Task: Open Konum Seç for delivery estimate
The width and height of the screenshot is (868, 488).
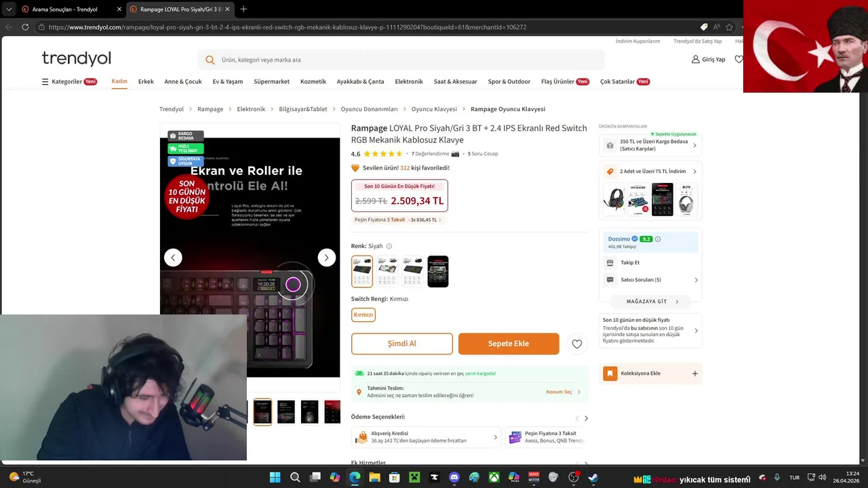Action: (x=563, y=392)
